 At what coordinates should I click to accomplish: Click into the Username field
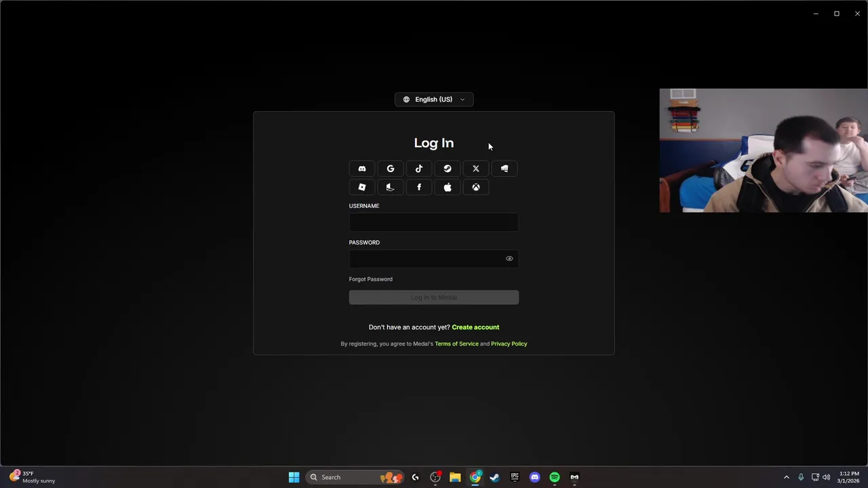click(x=434, y=222)
